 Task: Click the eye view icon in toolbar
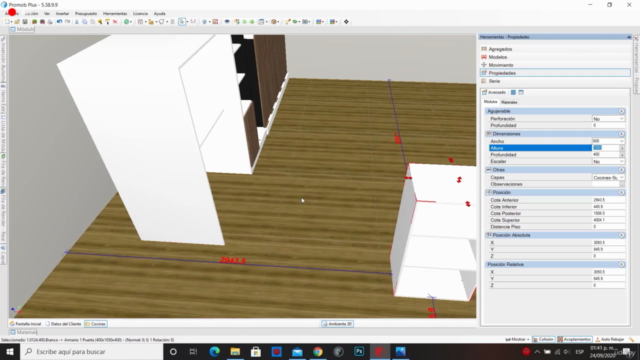(227, 22)
